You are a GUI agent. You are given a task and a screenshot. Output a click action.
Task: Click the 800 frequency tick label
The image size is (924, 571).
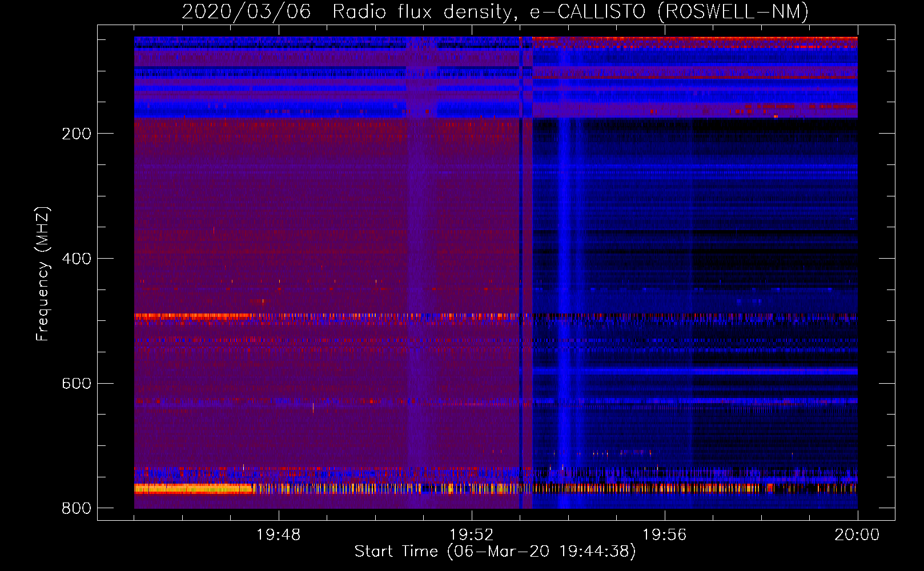(x=77, y=508)
